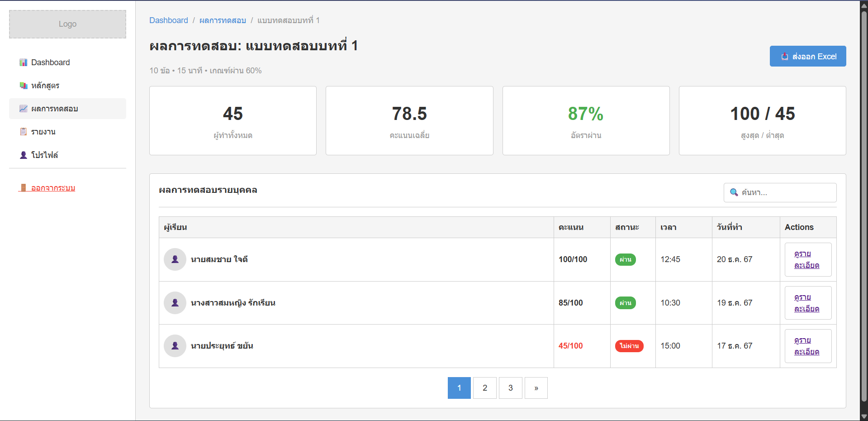The width and height of the screenshot is (868, 421).
Task: Click the รายงาน clipboard icon in sidebar
Action: pos(23,132)
